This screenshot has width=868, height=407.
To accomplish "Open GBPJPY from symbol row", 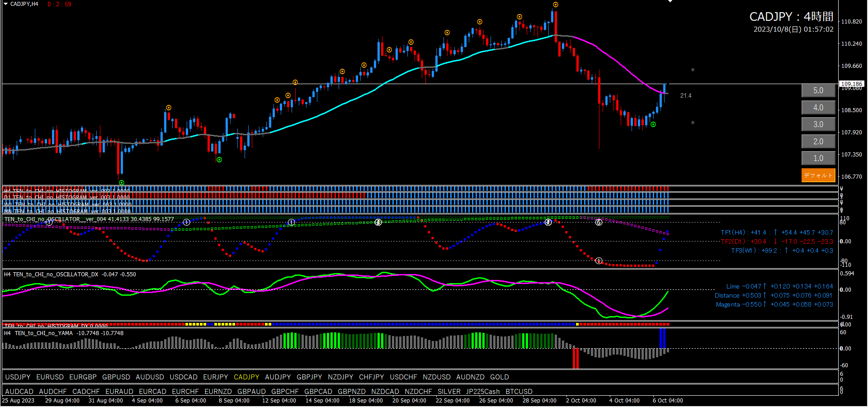I will [x=310, y=377].
